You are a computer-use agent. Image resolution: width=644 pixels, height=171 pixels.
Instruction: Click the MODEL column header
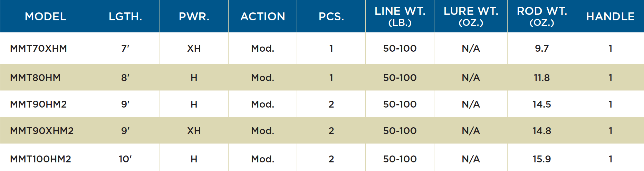(x=46, y=17)
